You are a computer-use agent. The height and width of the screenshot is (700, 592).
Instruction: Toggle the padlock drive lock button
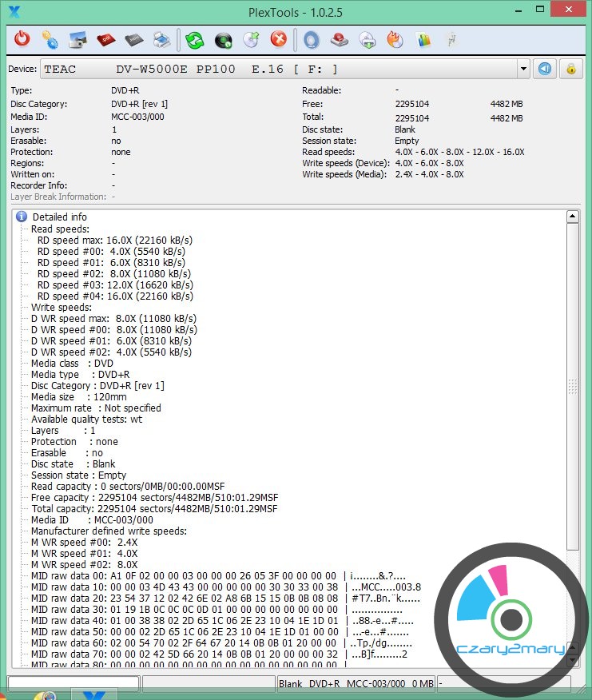point(571,69)
